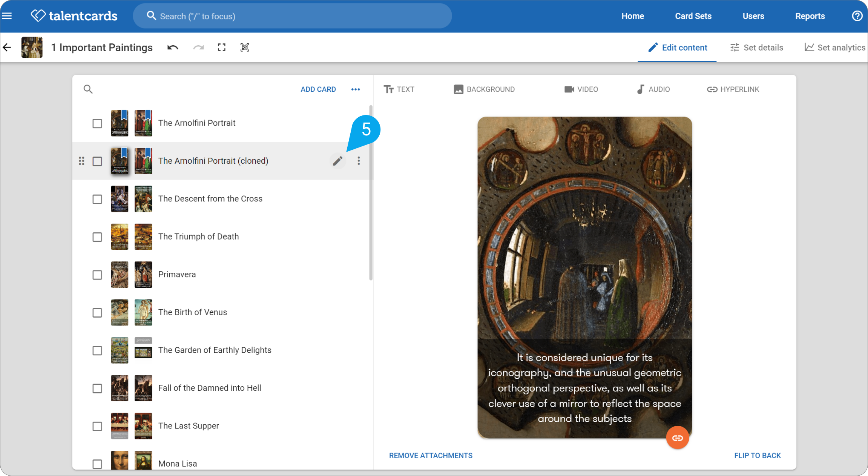Screen dimensions: 868x476
Task: Select The Last Supper checkbox
Action: pos(97,426)
